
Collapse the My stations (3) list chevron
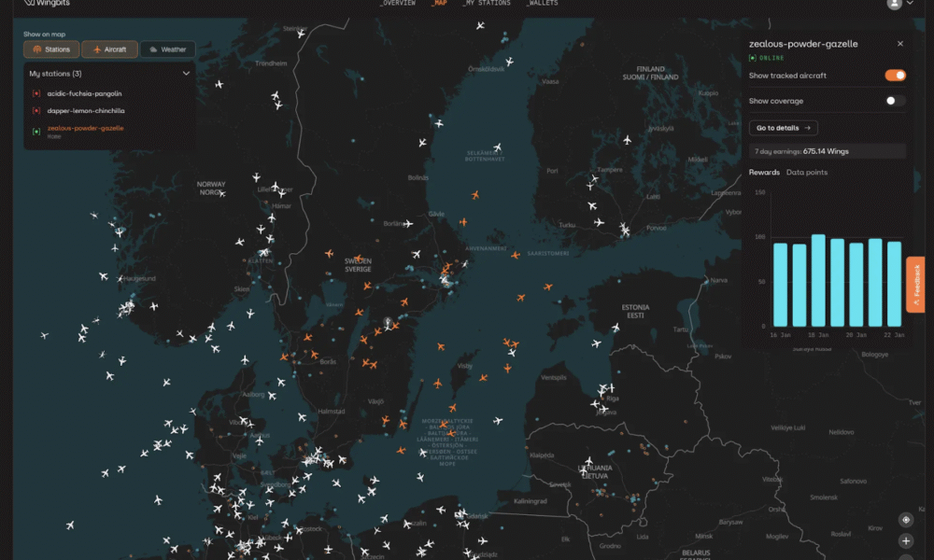pyautogui.click(x=186, y=73)
